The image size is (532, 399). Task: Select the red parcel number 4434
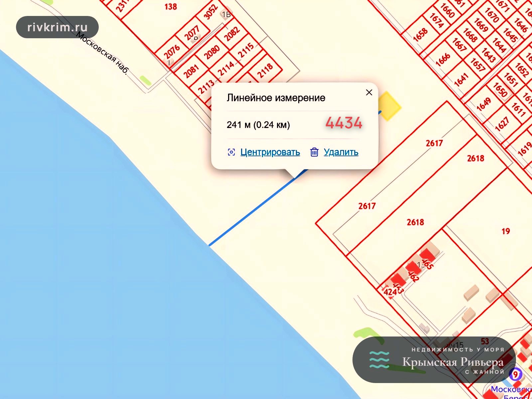point(344,123)
